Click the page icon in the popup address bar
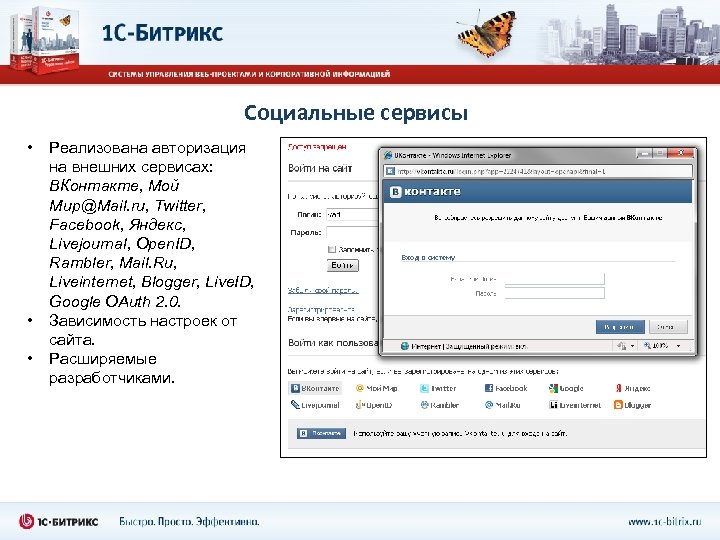Image resolution: width=720 pixels, height=540 pixels. click(x=390, y=171)
